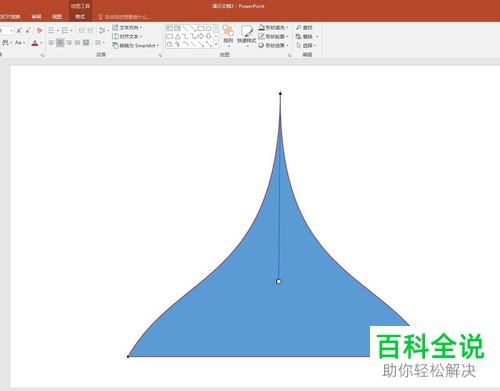Click decrease font size icon
This screenshot has height=391, width=500.
[x=28, y=31]
